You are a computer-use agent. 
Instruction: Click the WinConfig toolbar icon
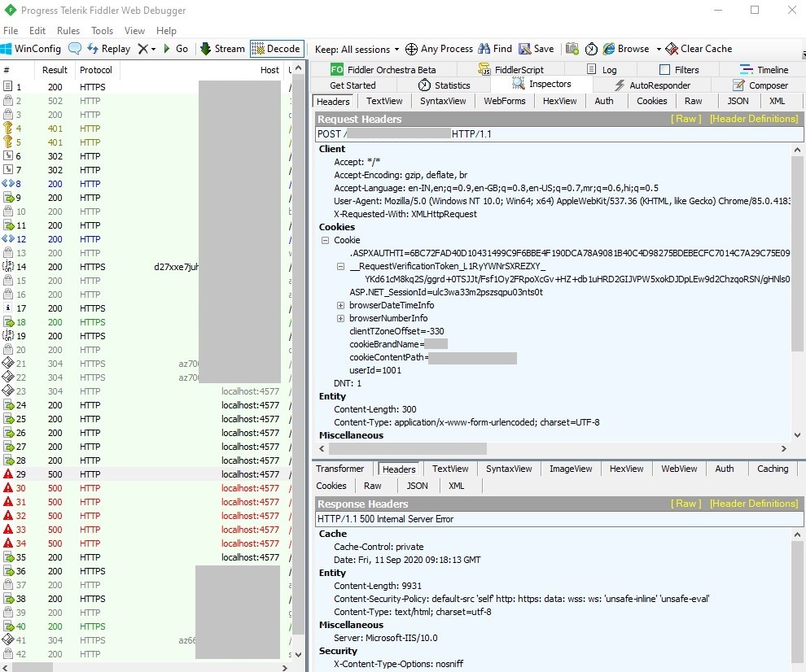pos(7,49)
